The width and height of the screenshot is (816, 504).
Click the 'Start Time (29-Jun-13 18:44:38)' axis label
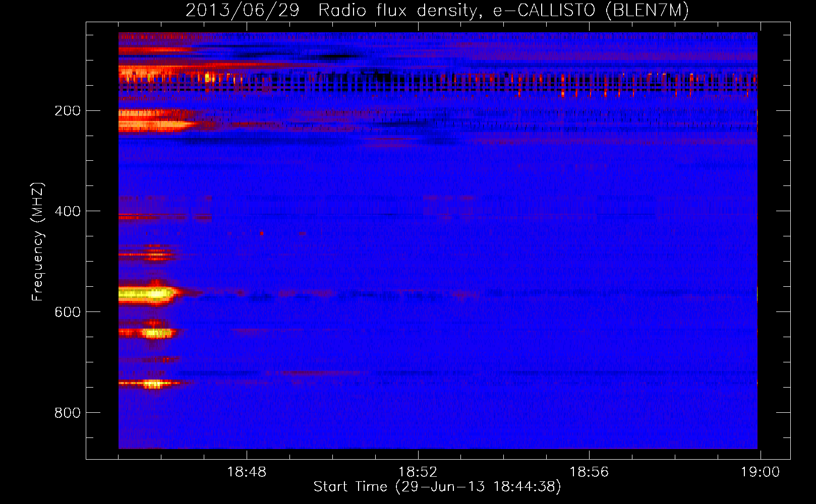[x=437, y=487]
